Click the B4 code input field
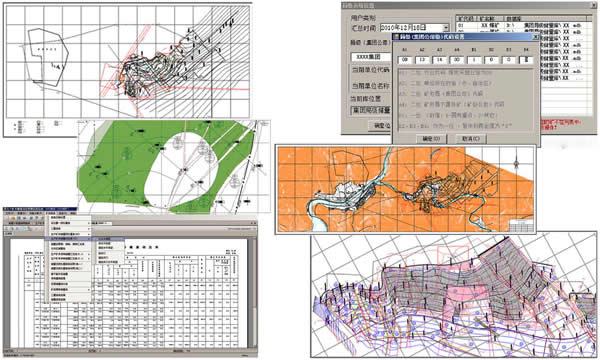Image resolution: width=600 pixels, height=360 pixels. tap(526, 60)
